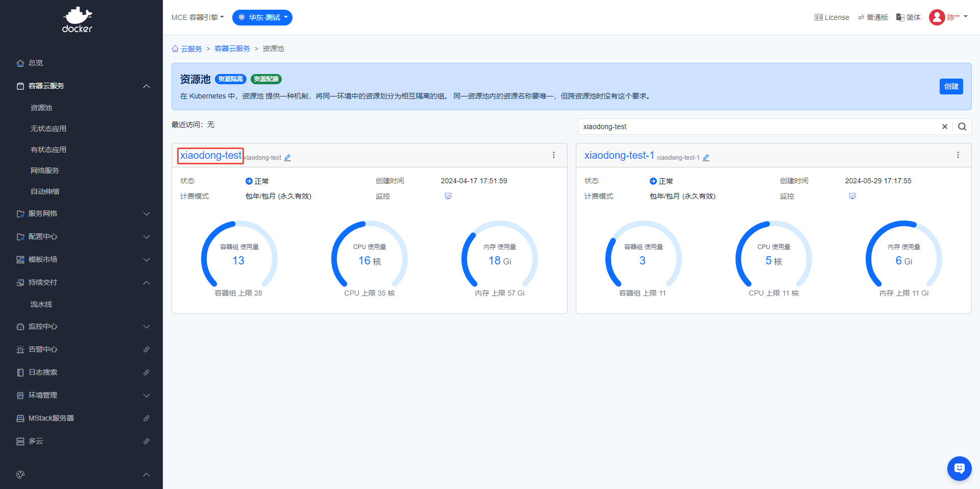Click the edit pencil icon beside xiaodong-test

[287, 158]
